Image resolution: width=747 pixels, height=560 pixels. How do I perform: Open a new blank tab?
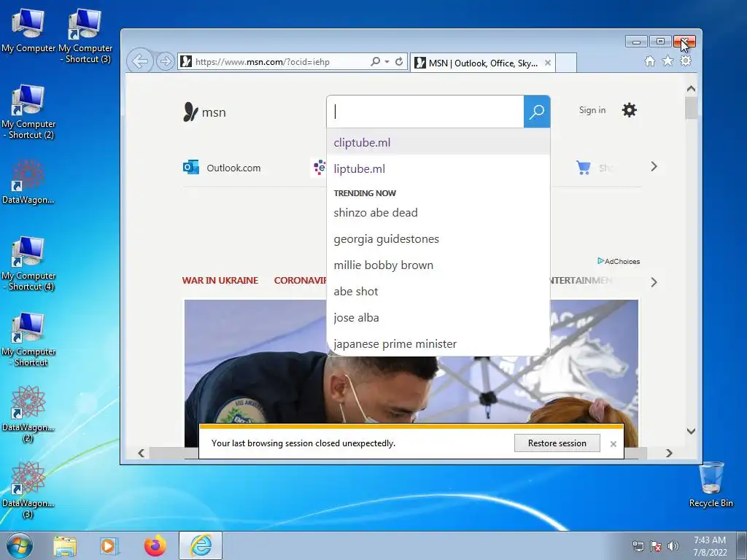point(566,63)
